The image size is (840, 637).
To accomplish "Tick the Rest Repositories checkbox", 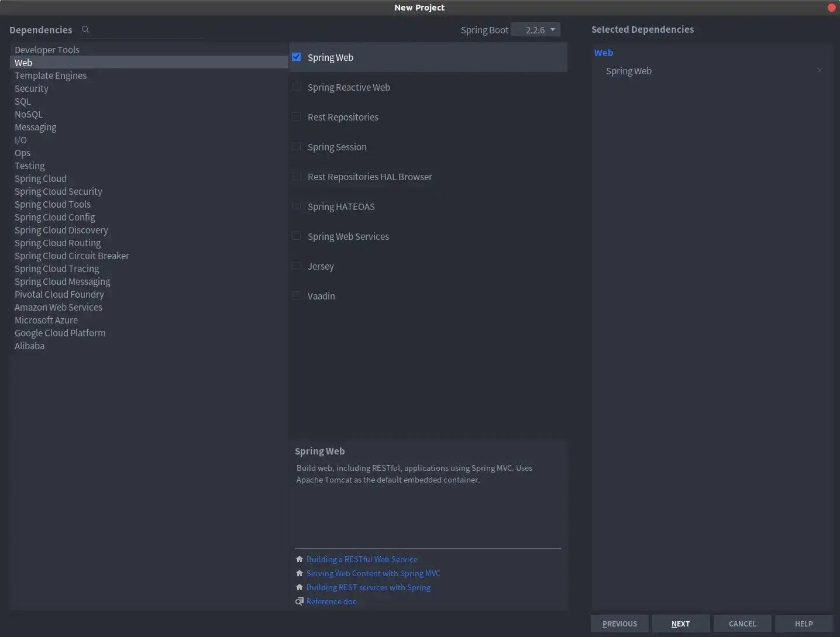I will [297, 117].
